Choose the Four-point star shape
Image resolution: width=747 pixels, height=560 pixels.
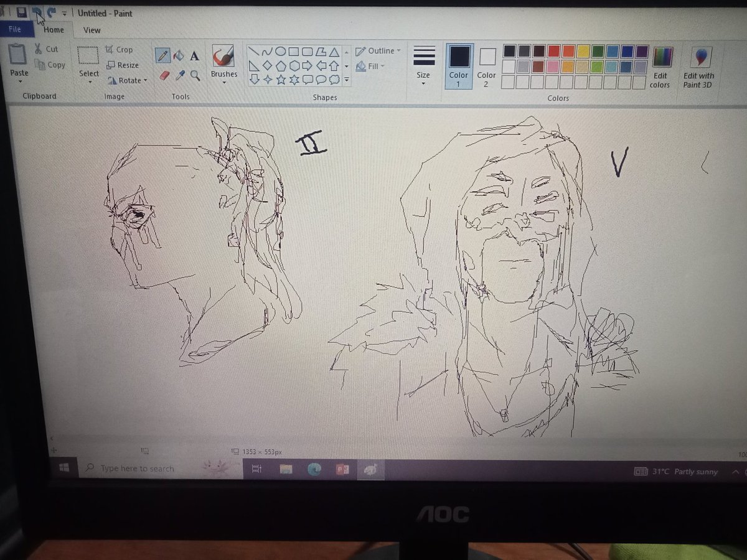pyautogui.click(x=267, y=79)
